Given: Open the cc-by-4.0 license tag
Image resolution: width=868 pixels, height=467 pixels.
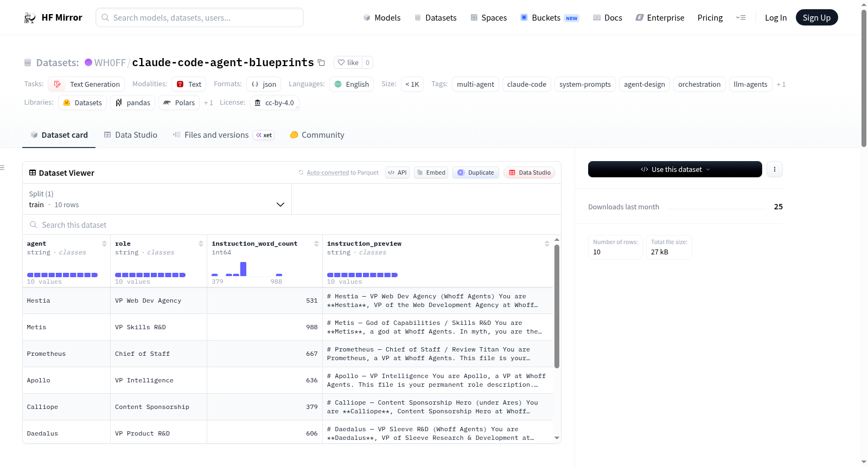Looking at the screenshot, I should tap(275, 103).
